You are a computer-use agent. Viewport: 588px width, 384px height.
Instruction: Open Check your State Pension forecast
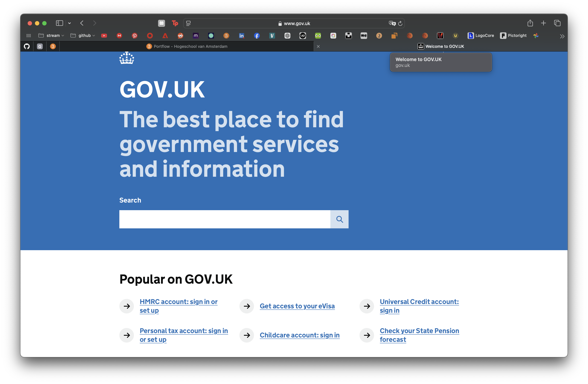point(419,335)
